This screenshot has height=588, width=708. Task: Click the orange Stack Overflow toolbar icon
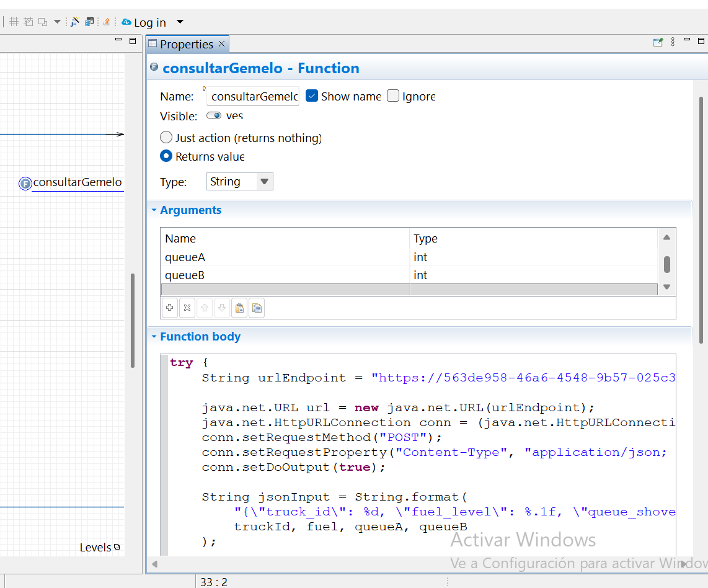107,22
